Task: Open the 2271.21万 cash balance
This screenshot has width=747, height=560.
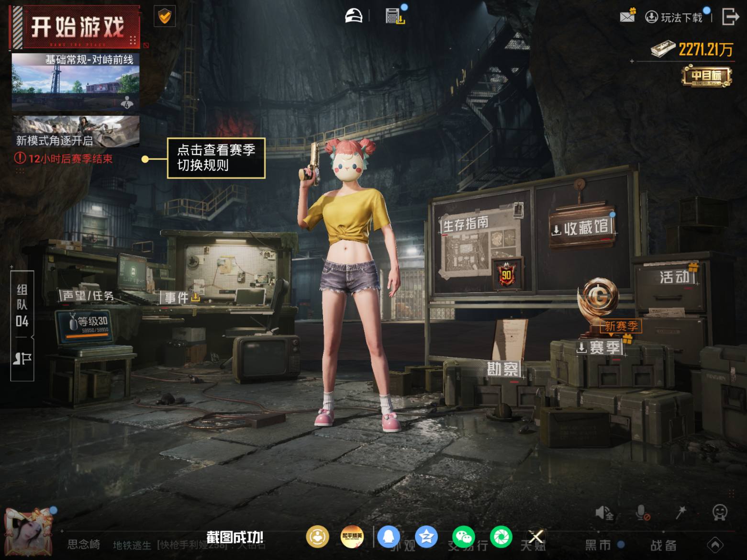Action: click(691, 49)
